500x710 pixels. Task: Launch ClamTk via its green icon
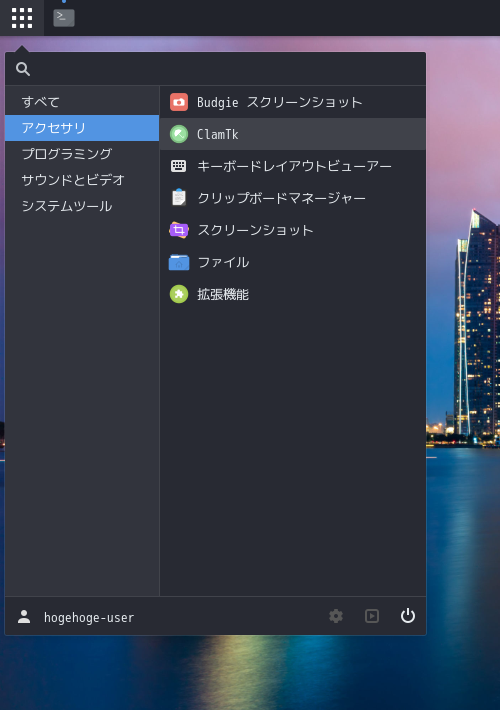tap(179, 134)
